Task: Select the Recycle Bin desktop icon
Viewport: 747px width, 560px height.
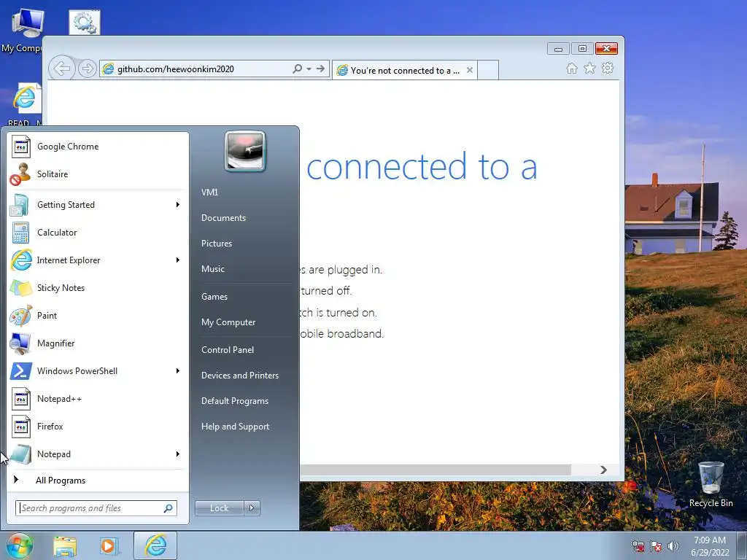Action: (711, 484)
